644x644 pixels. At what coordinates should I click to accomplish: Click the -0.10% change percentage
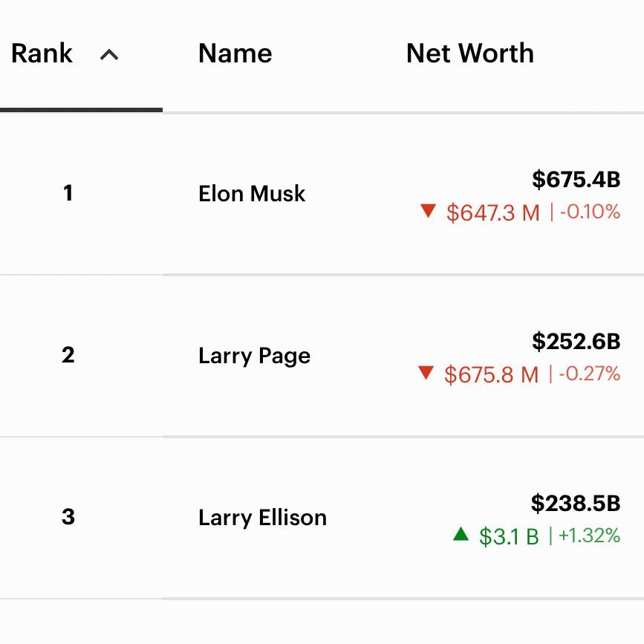click(590, 212)
